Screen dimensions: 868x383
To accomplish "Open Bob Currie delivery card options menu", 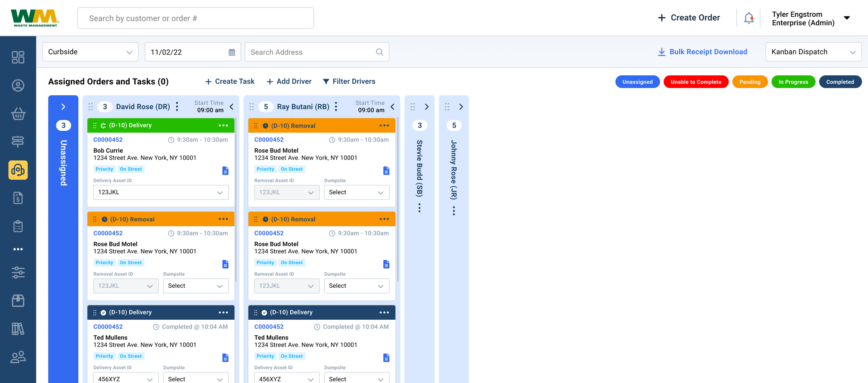I will click(x=223, y=125).
